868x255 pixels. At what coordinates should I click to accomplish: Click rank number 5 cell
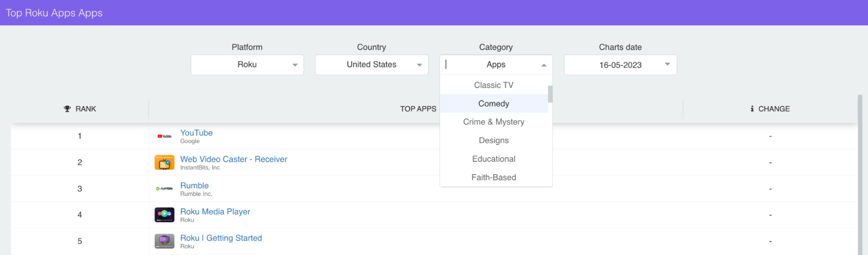[x=80, y=241]
